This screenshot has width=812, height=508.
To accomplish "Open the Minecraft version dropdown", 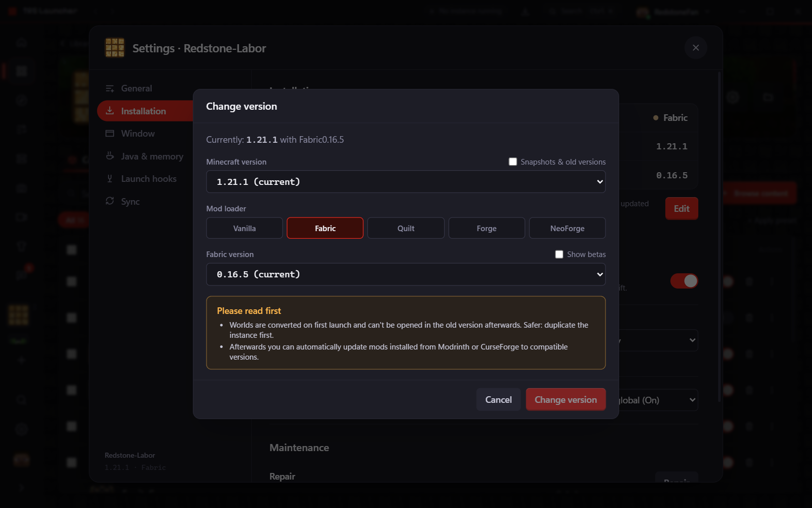I will click(405, 181).
